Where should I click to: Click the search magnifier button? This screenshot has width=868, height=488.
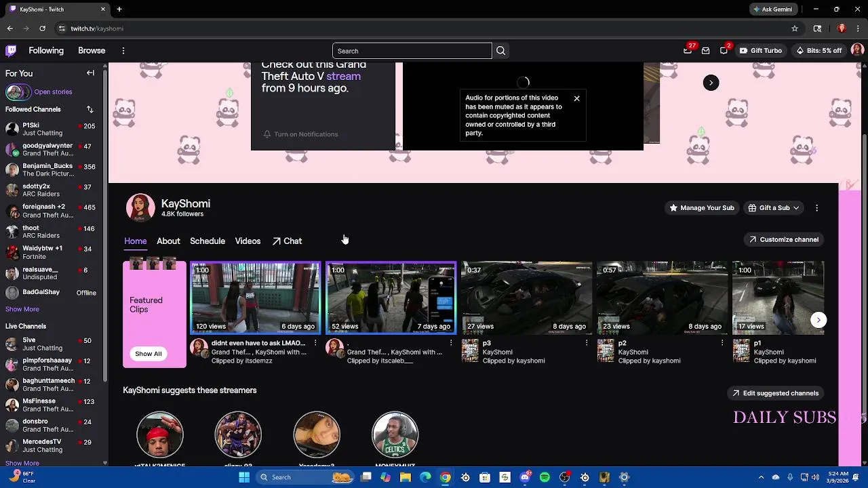tap(500, 51)
